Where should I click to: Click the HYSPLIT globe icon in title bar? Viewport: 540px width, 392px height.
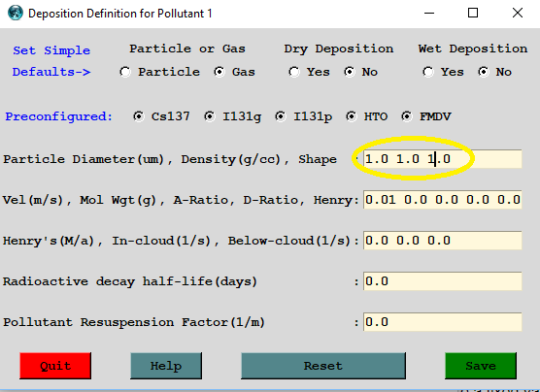pos(16,13)
